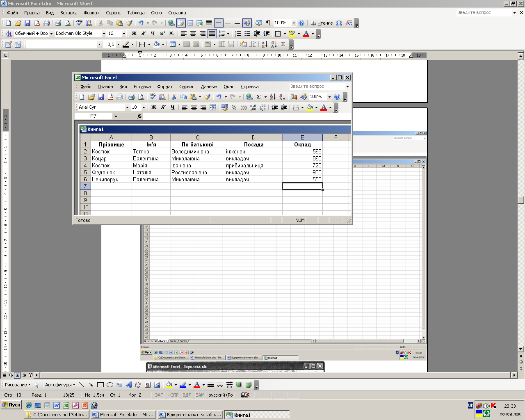Click the Open folder icon in Word toolbar

(18, 23)
